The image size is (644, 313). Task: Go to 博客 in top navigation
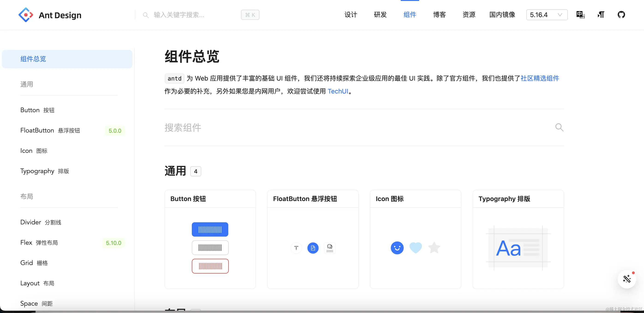point(439,15)
